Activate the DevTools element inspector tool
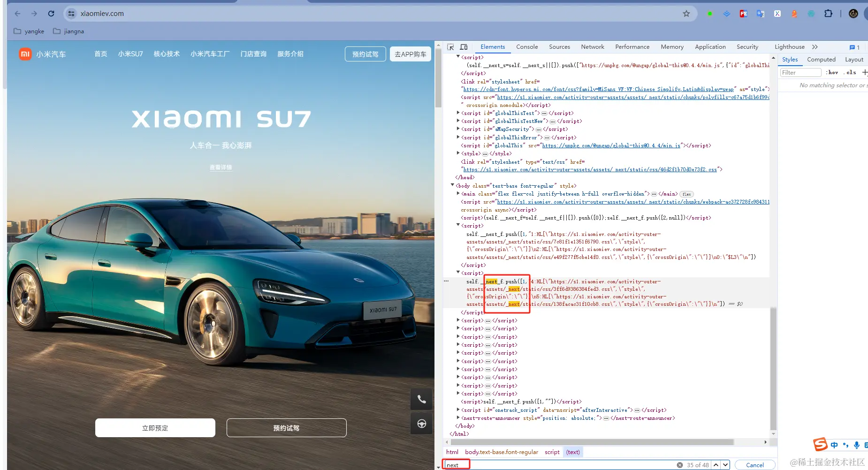The image size is (868, 470). tap(450, 47)
